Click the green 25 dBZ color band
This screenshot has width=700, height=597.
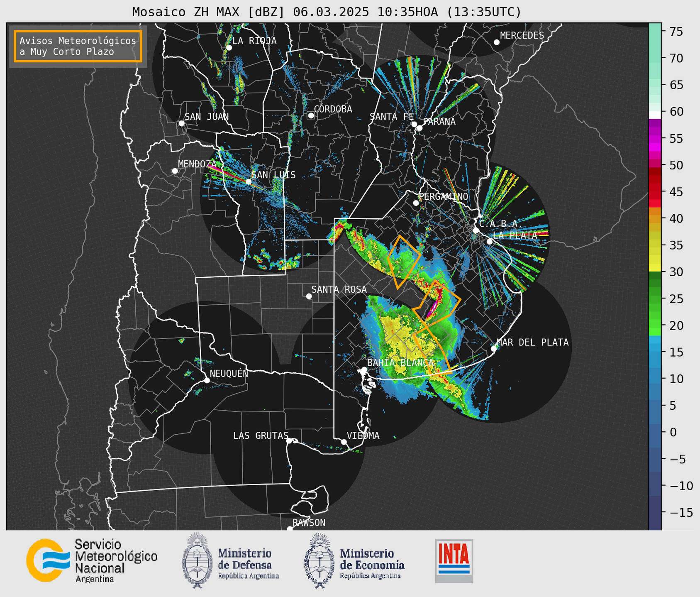point(655,299)
